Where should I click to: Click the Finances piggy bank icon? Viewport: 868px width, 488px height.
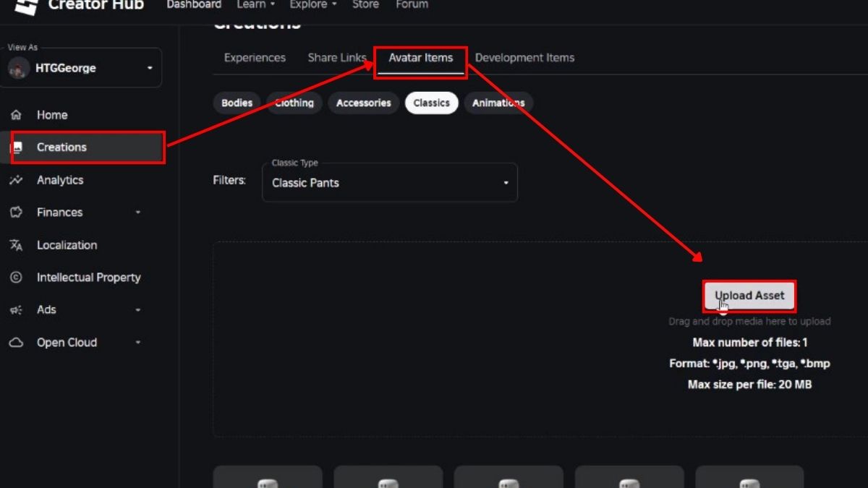[x=16, y=213]
